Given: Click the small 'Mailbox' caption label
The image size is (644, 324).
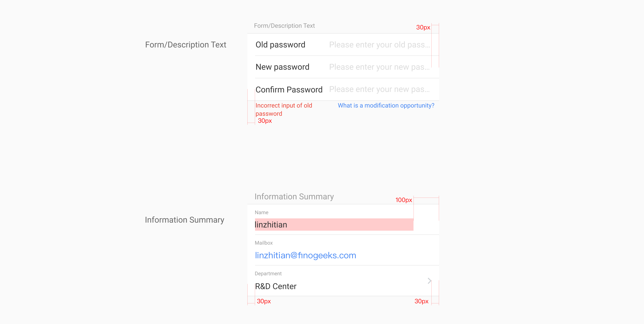Looking at the screenshot, I should (264, 243).
